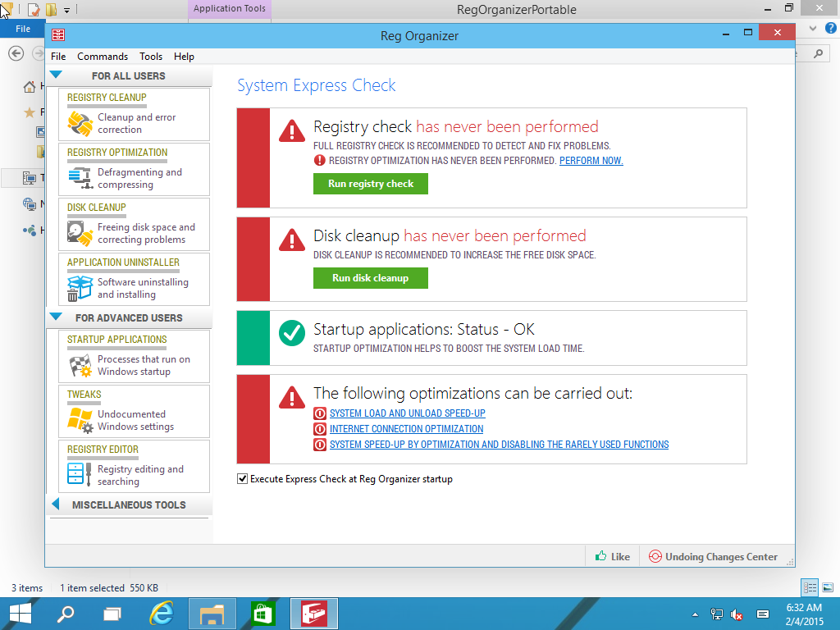Viewport: 840px width, 630px height.
Task: Click the Undoing Changes Center icon
Action: click(655, 556)
